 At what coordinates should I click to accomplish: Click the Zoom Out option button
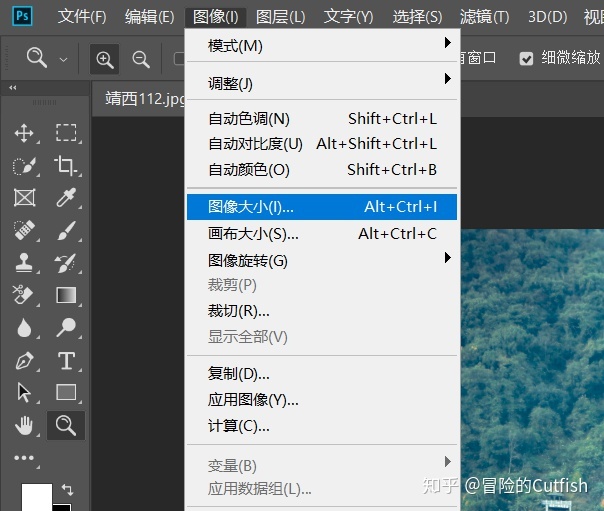click(141, 59)
